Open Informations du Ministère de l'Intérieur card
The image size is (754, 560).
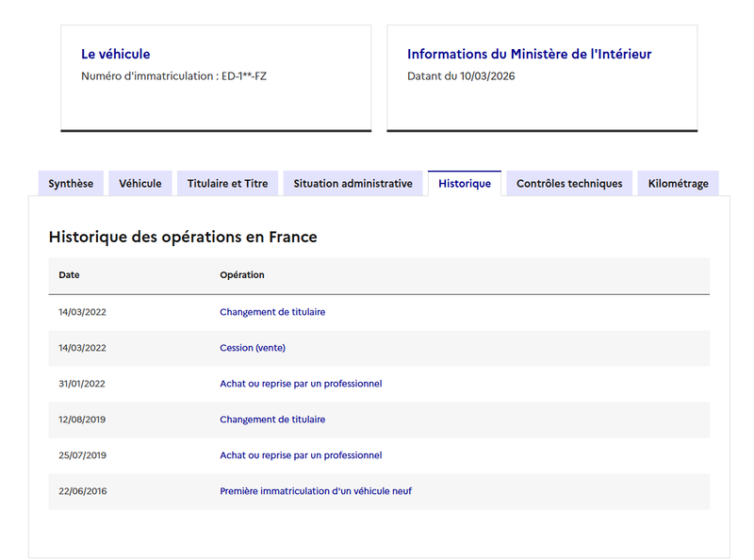pos(529,54)
